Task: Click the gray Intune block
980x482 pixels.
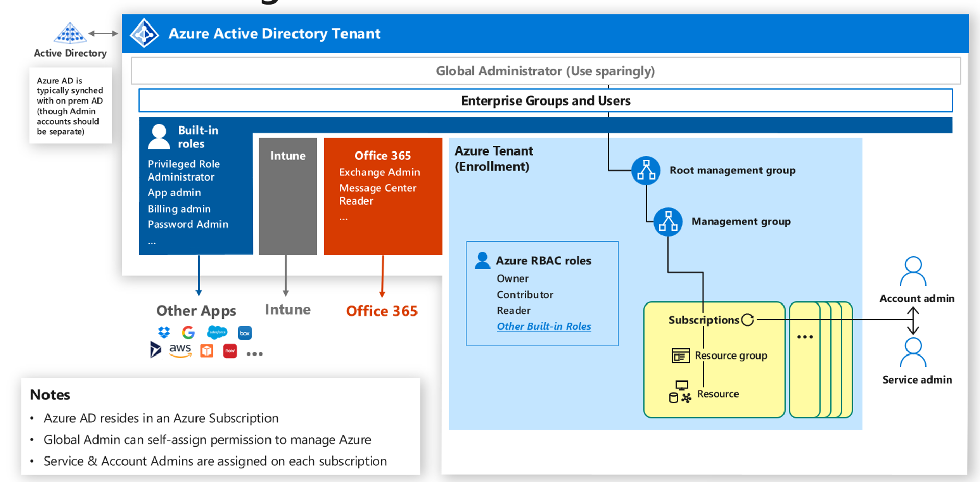Action: coord(288,196)
